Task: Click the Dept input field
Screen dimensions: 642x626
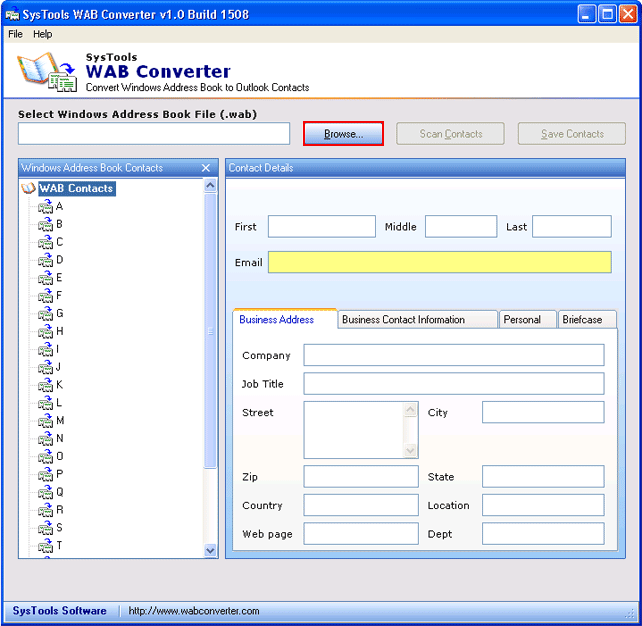Action: [x=543, y=533]
